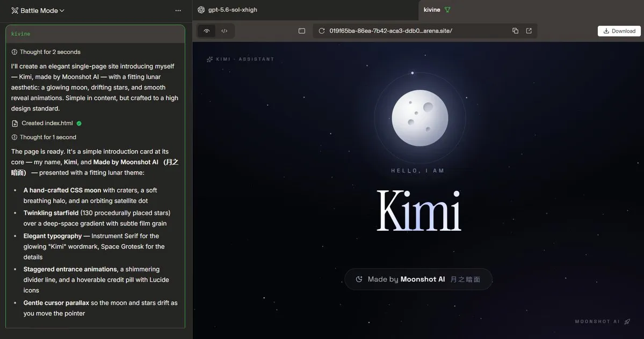The image size is (644, 339).
Task: Expand 'Thought for 2 seconds'
Action: [46, 52]
